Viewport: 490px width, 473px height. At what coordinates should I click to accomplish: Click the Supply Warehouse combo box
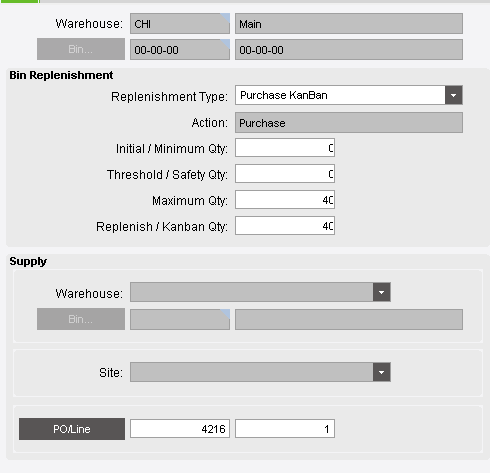[x=260, y=292]
